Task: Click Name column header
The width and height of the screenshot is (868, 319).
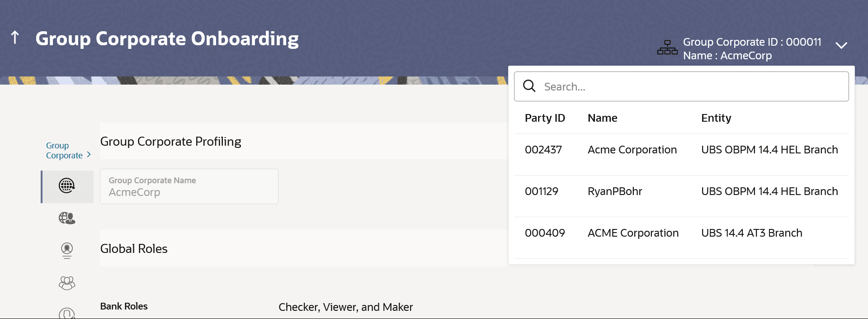Action: click(x=602, y=118)
